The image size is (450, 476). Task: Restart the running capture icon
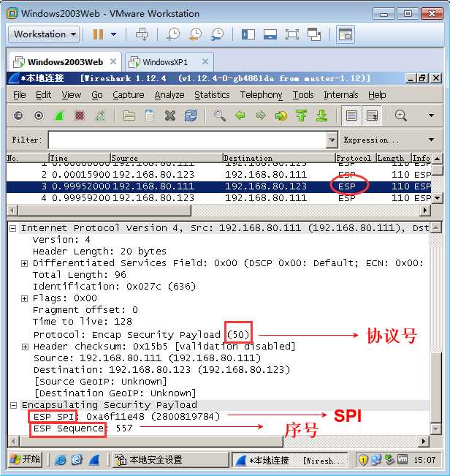[100, 116]
